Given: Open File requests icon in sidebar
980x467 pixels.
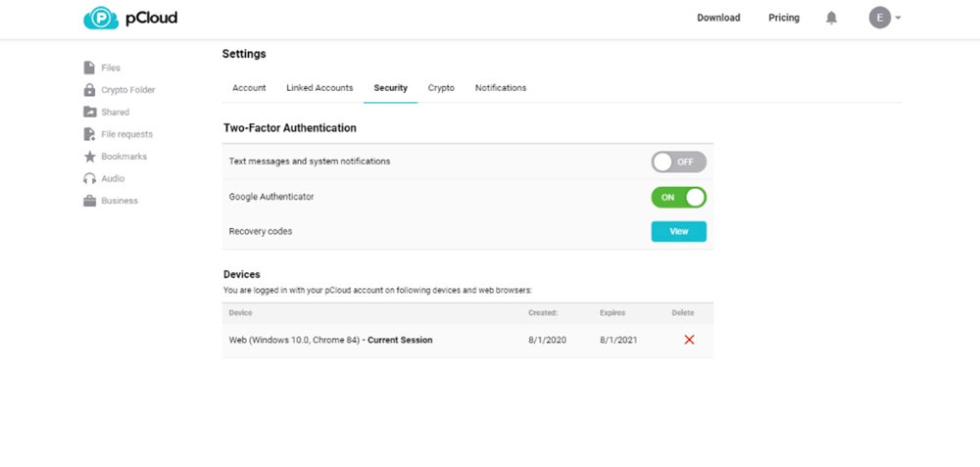Looking at the screenshot, I should pyautogui.click(x=90, y=134).
